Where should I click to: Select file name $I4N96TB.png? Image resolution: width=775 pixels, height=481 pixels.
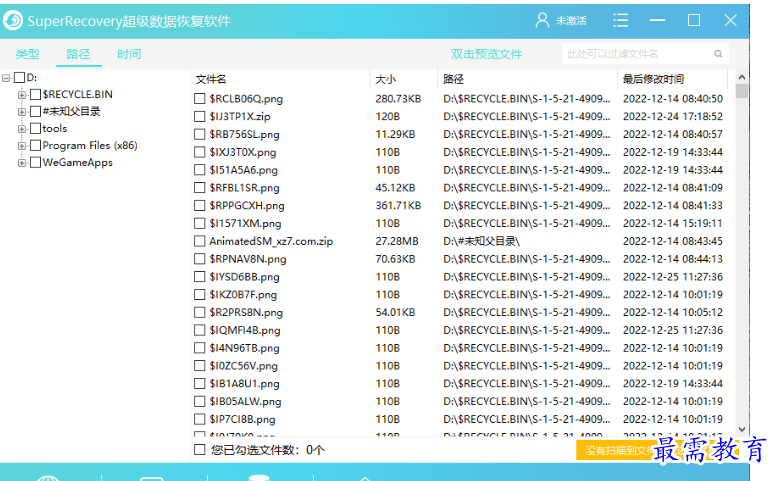click(244, 348)
